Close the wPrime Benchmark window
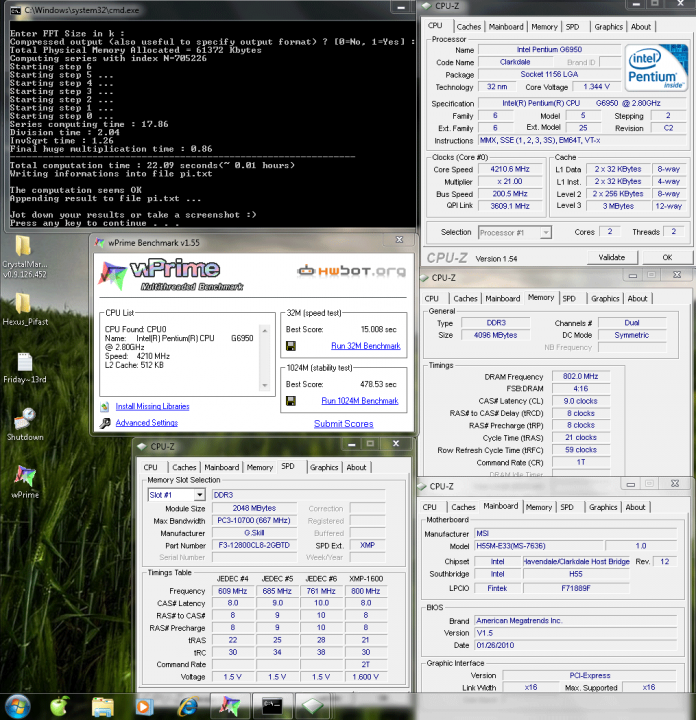 399,240
